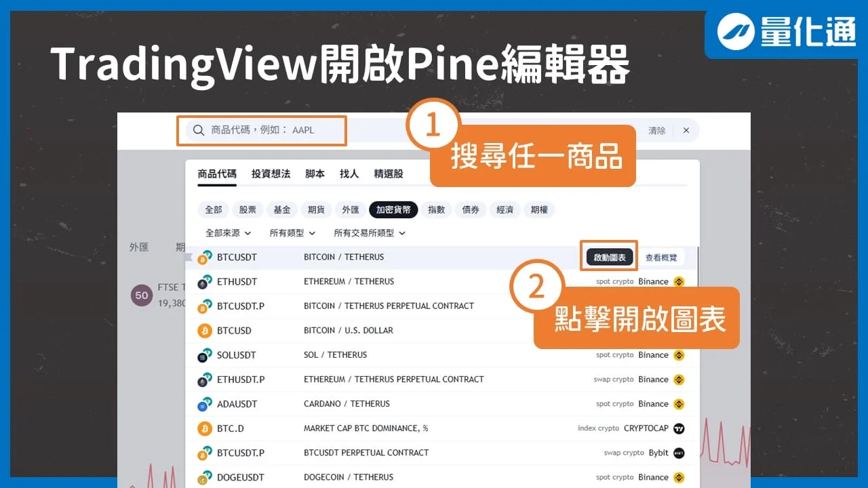
Task: Select BITCOIN / U.S. DOLLAR description
Action: click(349, 331)
